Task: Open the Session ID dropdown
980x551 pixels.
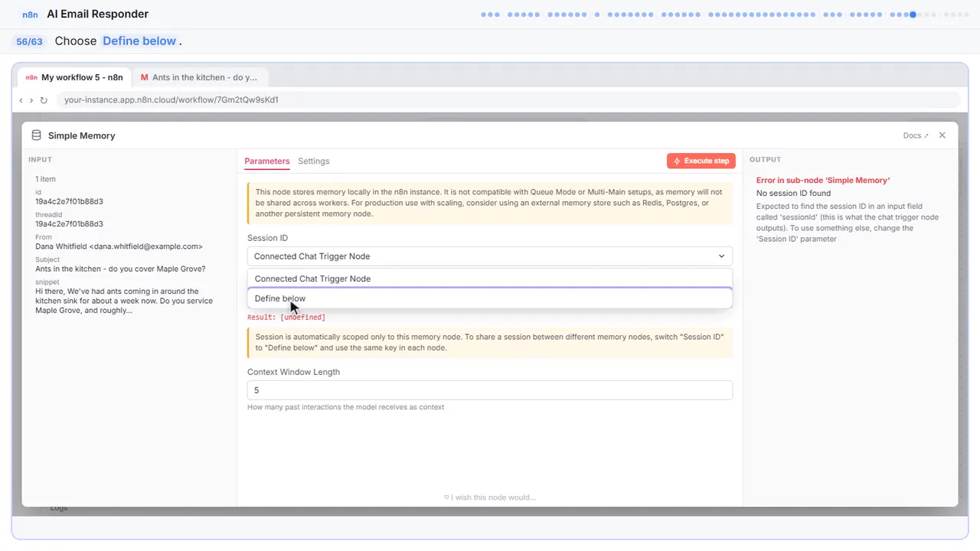Action: [x=490, y=256]
